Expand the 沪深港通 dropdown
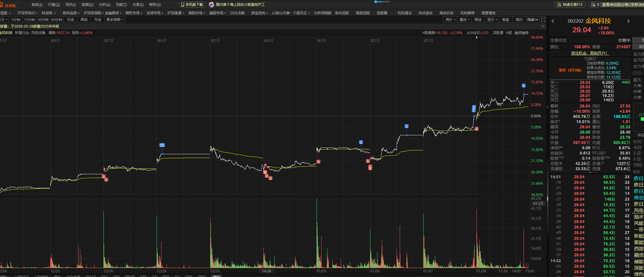The image size is (644, 277). tap(176, 13)
